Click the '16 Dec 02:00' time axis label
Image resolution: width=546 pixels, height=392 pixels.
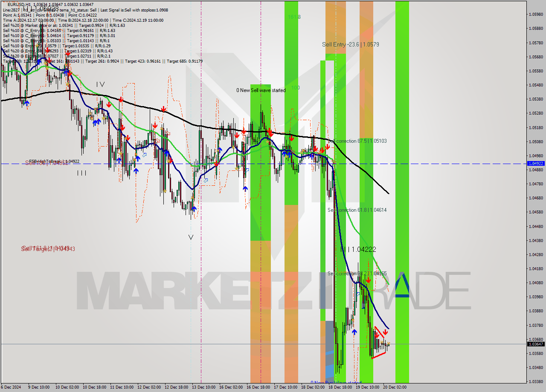[x=231, y=387]
